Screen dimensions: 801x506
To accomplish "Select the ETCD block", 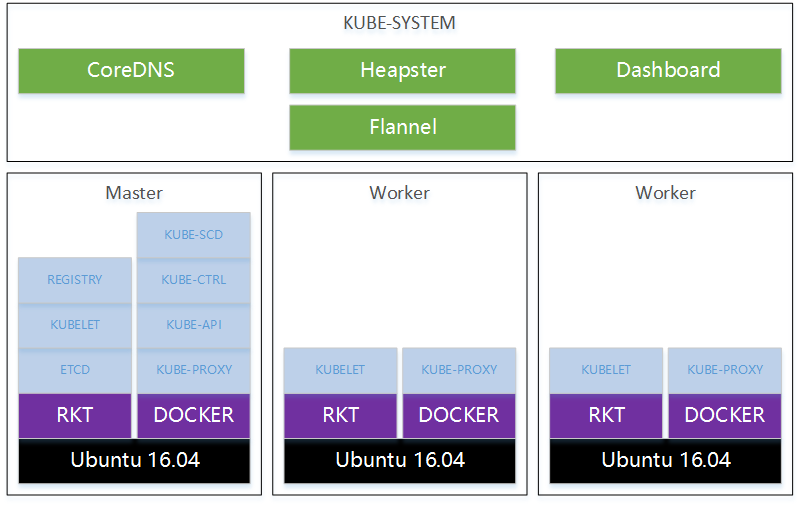I will pyautogui.click(x=75, y=371).
